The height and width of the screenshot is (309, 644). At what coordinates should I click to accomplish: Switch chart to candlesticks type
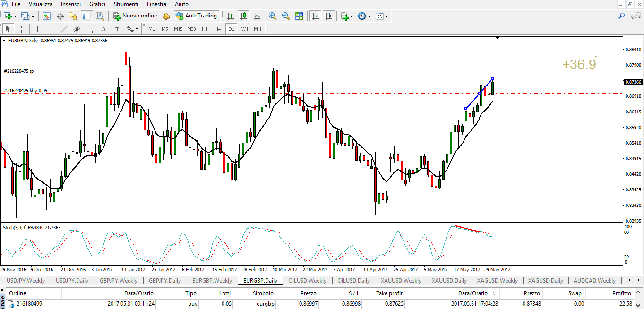click(244, 16)
